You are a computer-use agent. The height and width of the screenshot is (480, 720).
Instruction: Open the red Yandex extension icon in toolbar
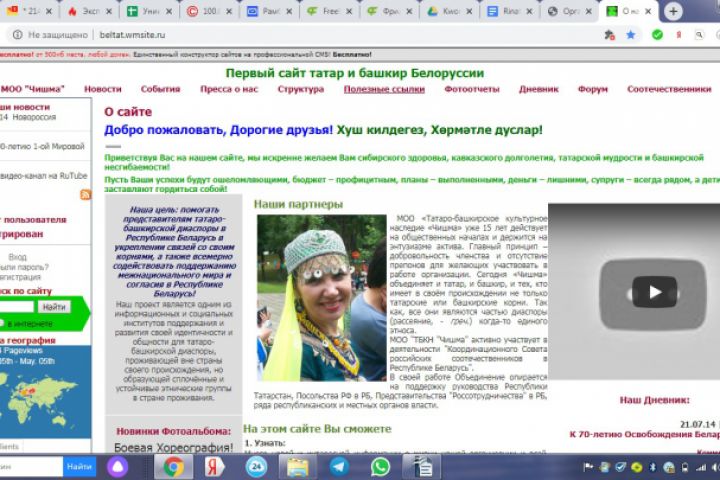coord(679,35)
